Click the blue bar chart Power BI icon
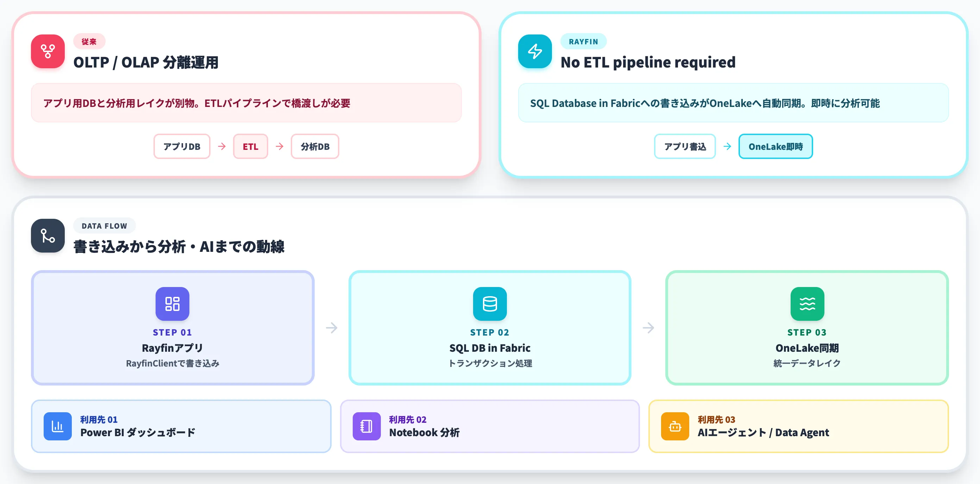980x484 pixels. pos(57,426)
